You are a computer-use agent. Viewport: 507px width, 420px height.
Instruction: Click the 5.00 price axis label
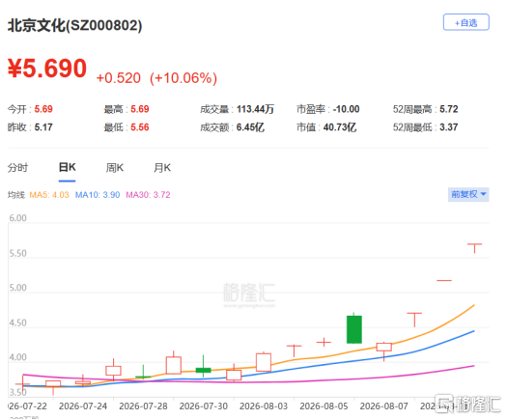pyautogui.click(x=17, y=288)
